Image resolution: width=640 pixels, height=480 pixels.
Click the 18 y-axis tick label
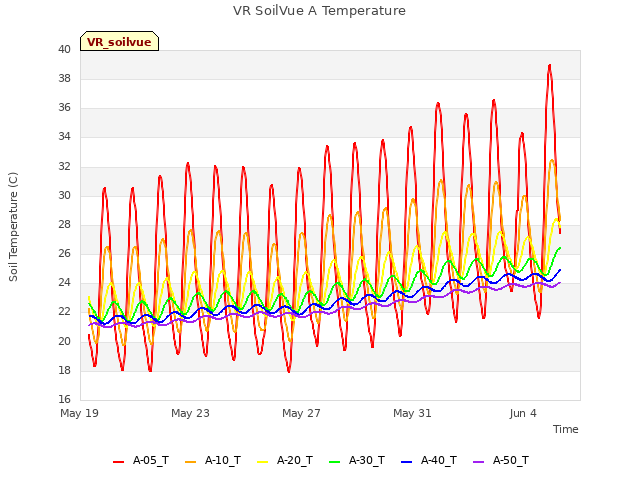(x=64, y=370)
